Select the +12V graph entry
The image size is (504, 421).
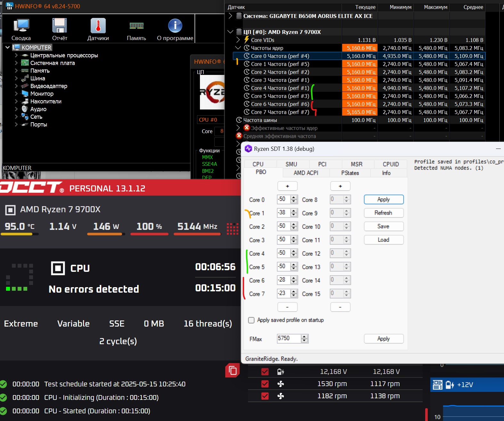(x=467, y=385)
